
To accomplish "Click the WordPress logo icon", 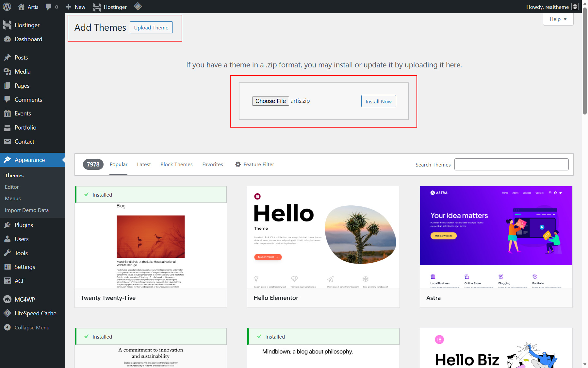I will tap(7, 7).
